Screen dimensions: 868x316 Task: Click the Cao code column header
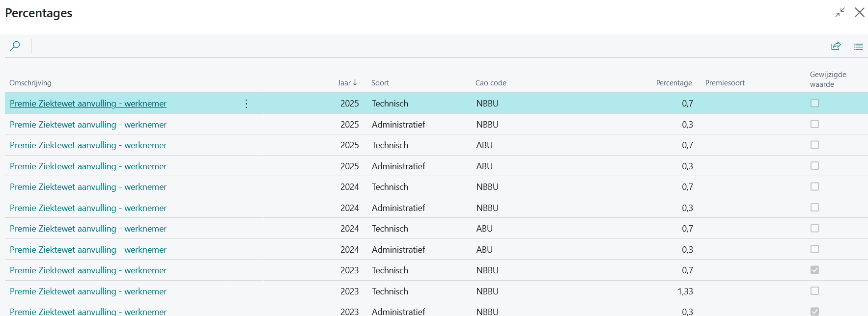pyautogui.click(x=490, y=83)
